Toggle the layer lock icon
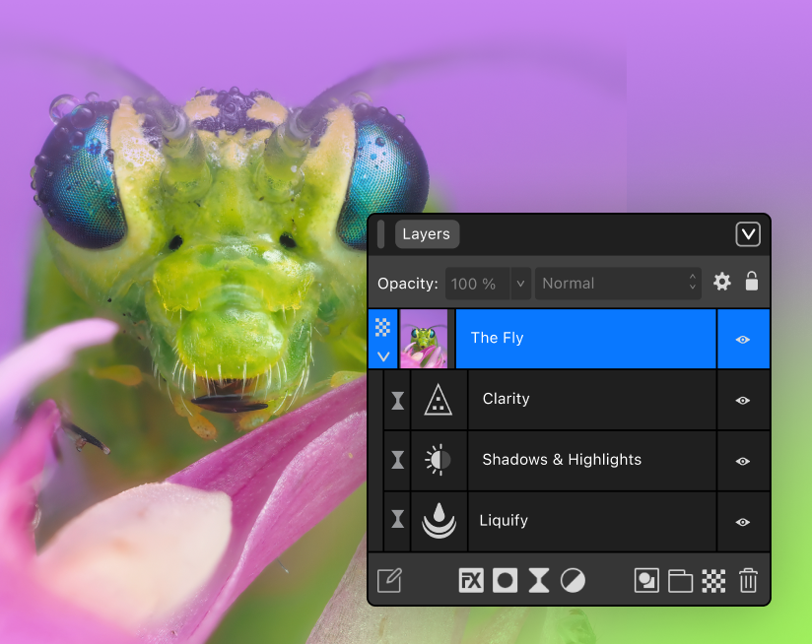 pyautogui.click(x=752, y=282)
